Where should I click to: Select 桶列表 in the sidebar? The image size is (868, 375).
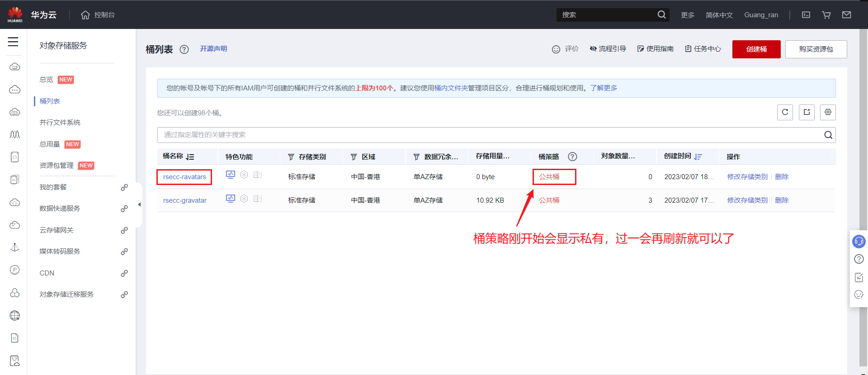pyautogui.click(x=50, y=101)
